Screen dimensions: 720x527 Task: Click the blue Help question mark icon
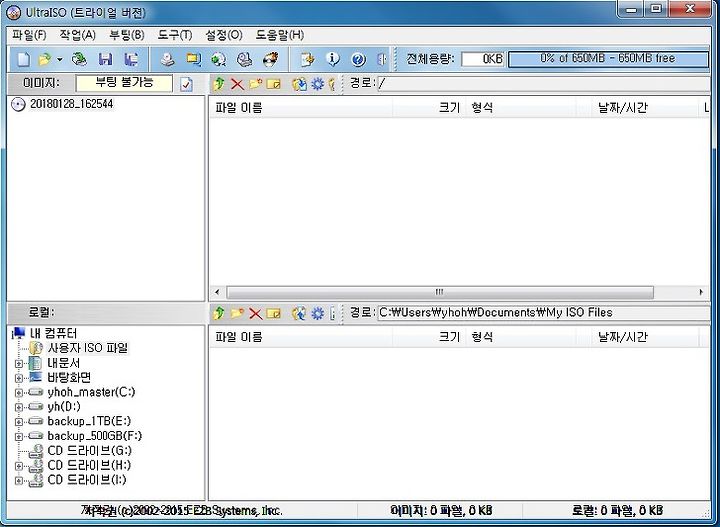point(358,59)
